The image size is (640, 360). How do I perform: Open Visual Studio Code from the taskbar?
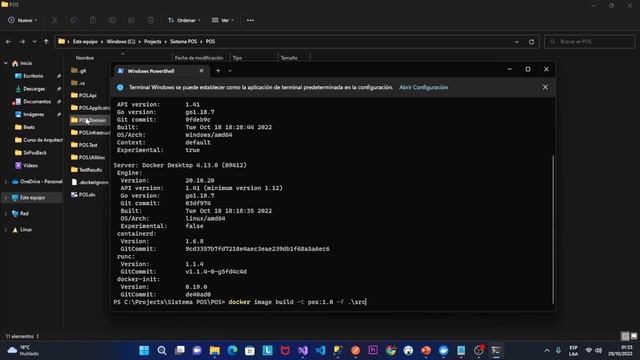pyautogui.click(x=320, y=351)
